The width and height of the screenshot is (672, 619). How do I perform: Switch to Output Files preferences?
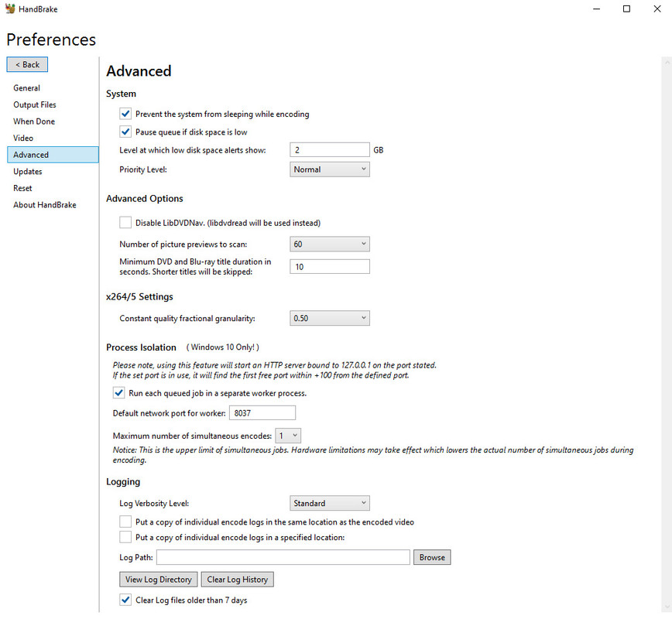35,104
